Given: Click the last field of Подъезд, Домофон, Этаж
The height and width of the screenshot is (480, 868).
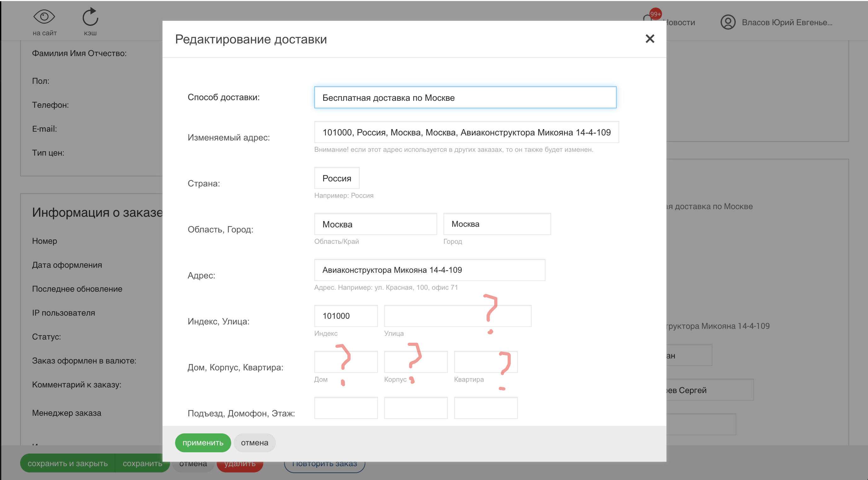Looking at the screenshot, I should click(x=486, y=408).
